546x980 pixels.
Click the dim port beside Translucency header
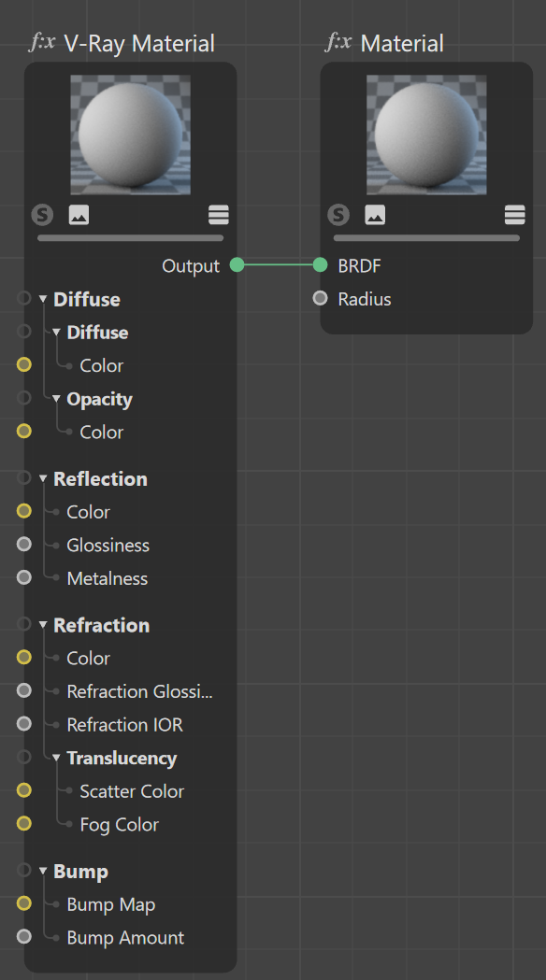pyautogui.click(x=23, y=757)
